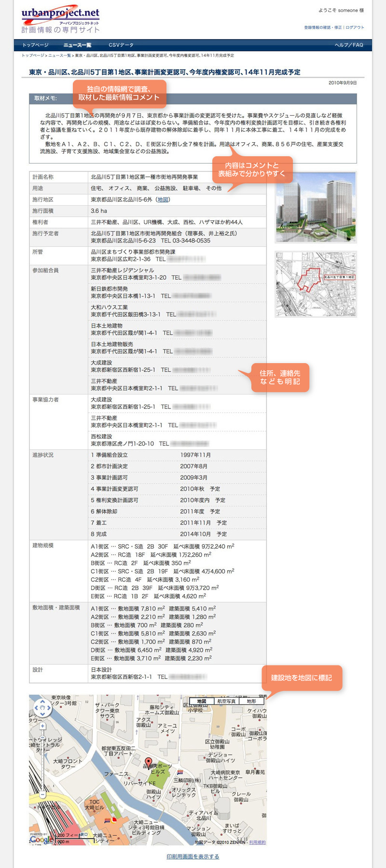Screen dimensions: 386x868
Task: Click the date 2010年9月9日
Action: [x=343, y=83]
